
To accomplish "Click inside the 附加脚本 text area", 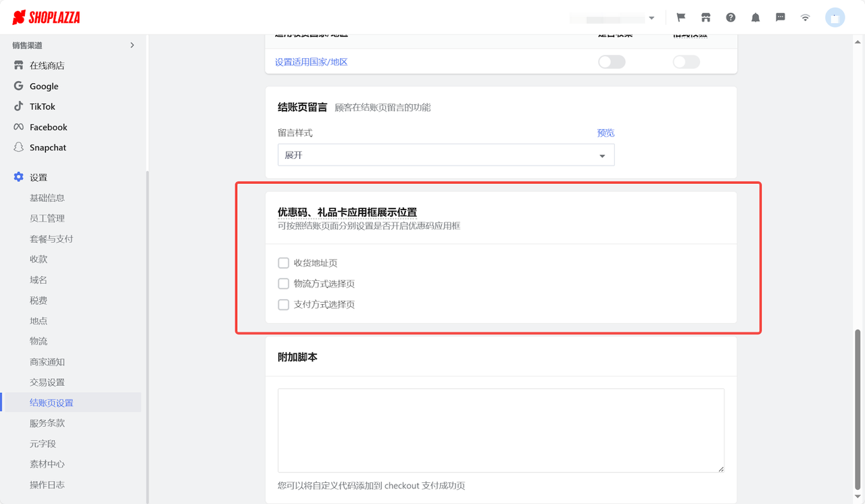I will click(x=500, y=430).
